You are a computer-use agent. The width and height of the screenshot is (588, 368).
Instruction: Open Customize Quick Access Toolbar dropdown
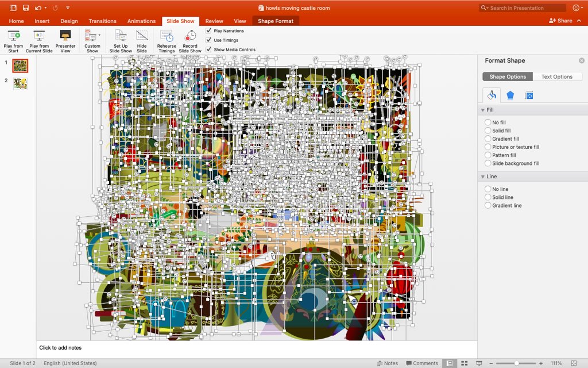click(68, 7)
